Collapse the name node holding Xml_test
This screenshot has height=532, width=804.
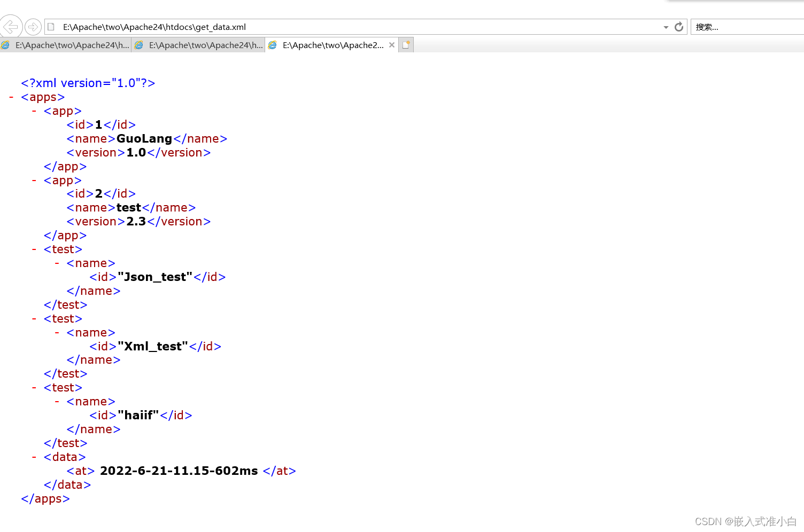pos(57,333)
